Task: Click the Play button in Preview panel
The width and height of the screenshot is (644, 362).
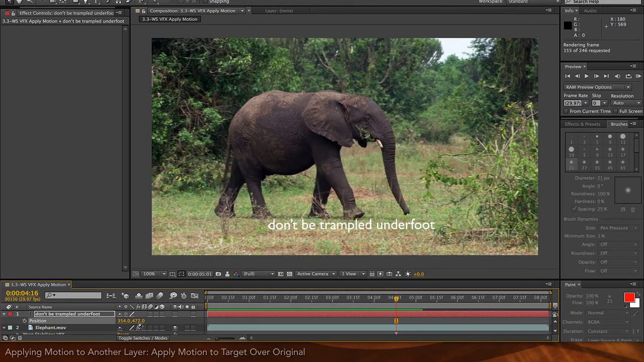Action: pyautogui.click(x=586, y=76)
